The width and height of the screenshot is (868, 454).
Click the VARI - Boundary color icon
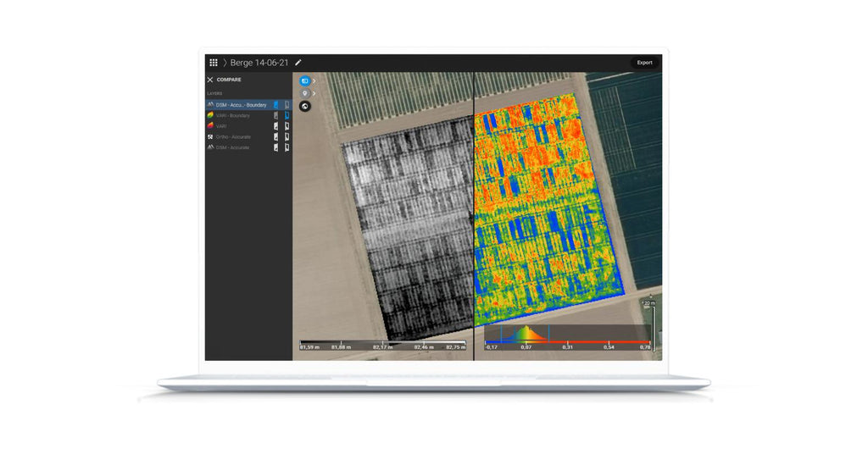(x=210, y=115)
